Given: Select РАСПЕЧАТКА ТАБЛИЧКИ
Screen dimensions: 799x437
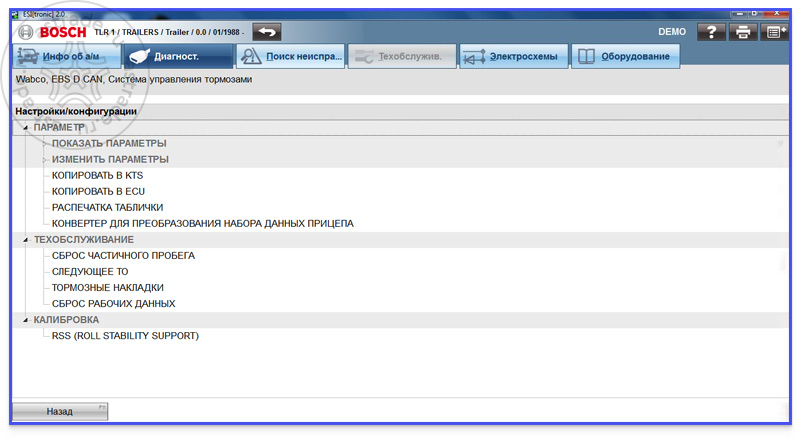Looking at the screenshot, I should click(x=108, y=208).
